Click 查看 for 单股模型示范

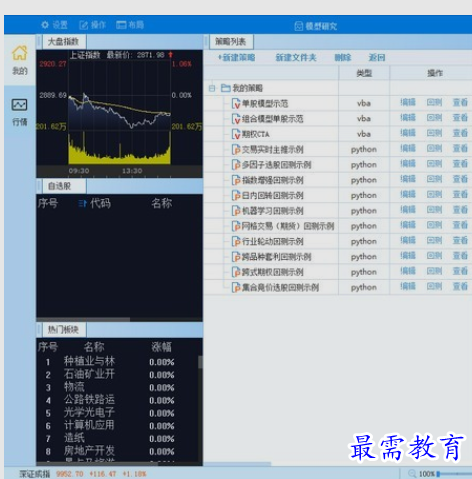[460, 102]
